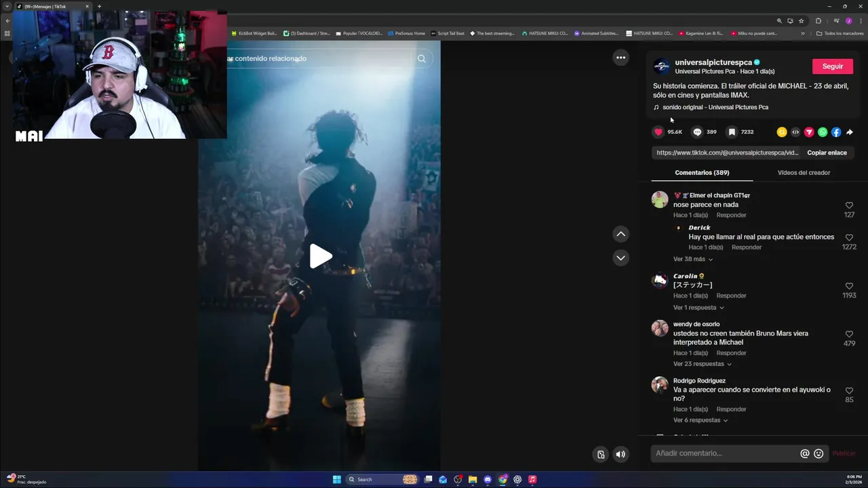868x488 pixels.
Task: Click Copiar enlace button
Action: coord(827,152)
